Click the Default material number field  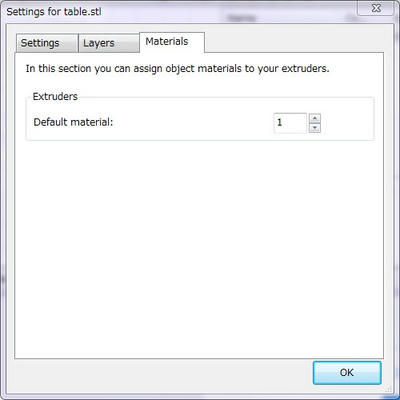click(x=290, y=123)
